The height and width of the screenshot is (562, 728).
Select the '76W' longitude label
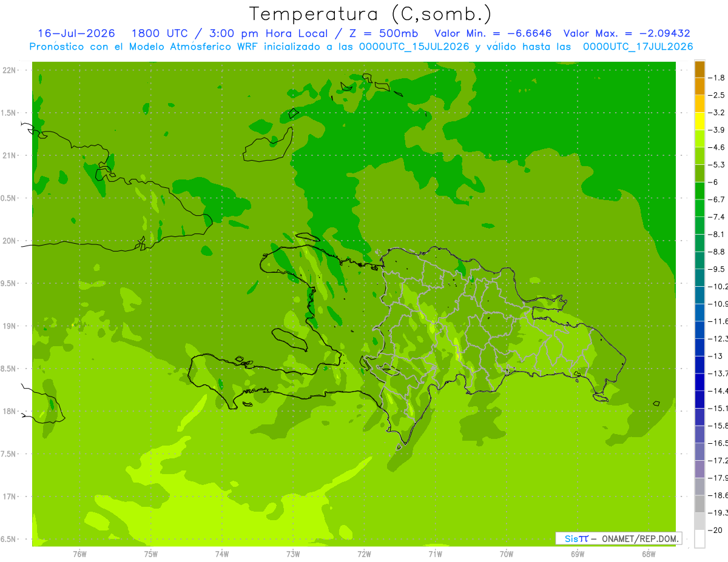(79, 554)
